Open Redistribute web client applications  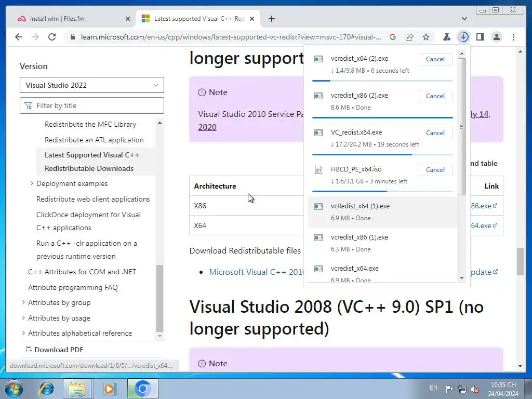pos(93,199)
